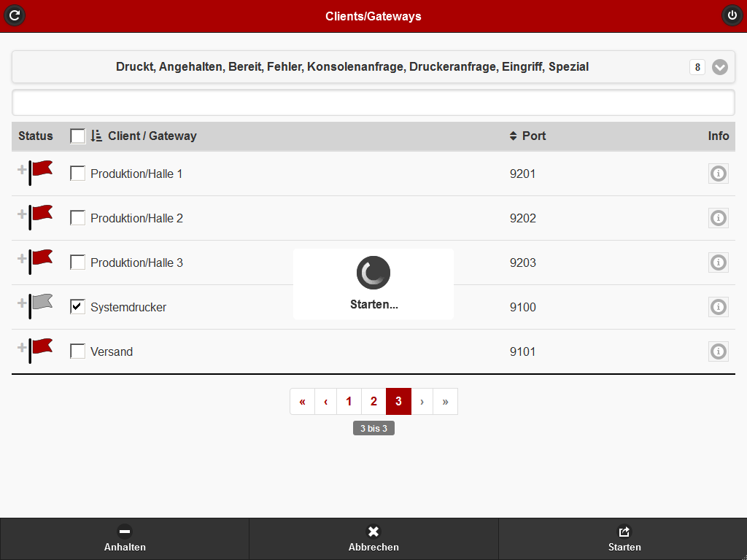Screen dimensions: 747x560
Task: Click the refresh icon in top-left corner
Action: pos(15,15)
